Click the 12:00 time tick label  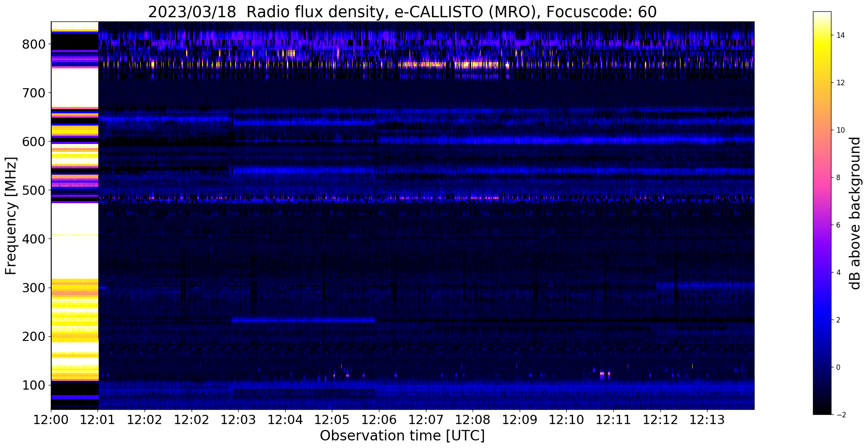coord(51,419)
